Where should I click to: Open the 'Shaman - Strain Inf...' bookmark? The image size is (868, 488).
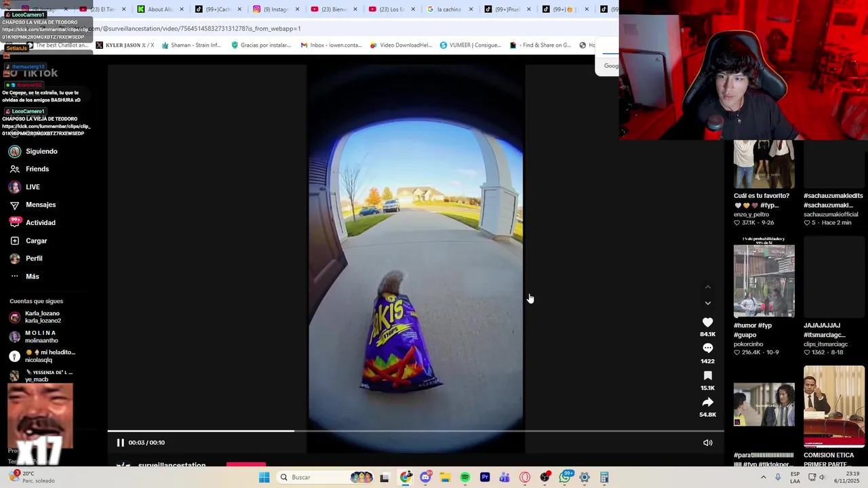[x=191, y=45]
